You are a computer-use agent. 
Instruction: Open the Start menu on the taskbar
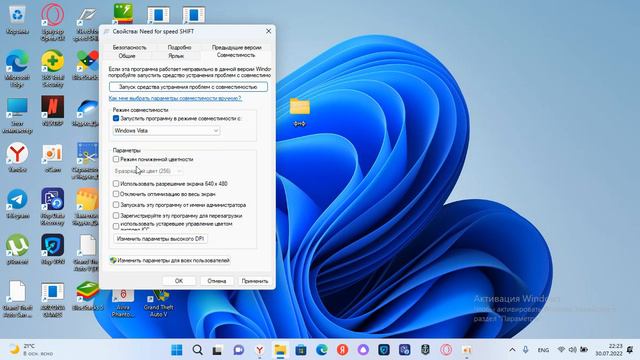point(177,350)
